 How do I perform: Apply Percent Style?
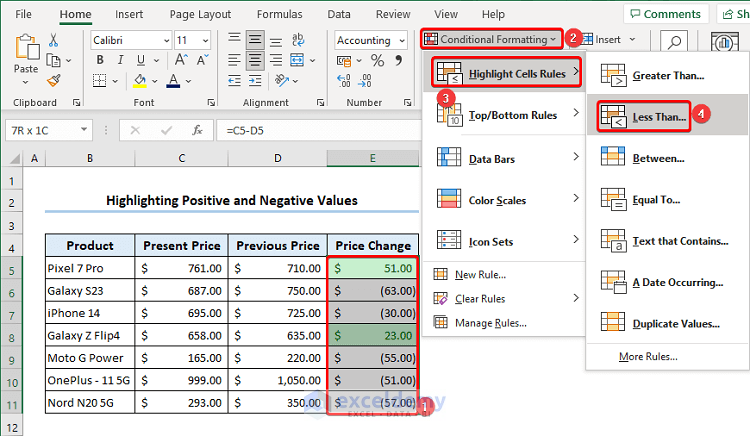377,61
